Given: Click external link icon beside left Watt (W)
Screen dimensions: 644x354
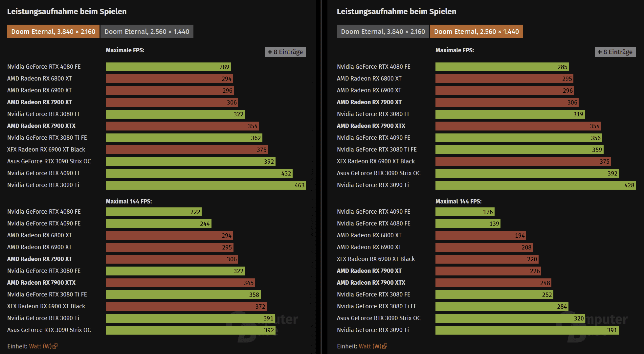Looking at the screenshot, I should pyautogui.click(x=55, y=346).
